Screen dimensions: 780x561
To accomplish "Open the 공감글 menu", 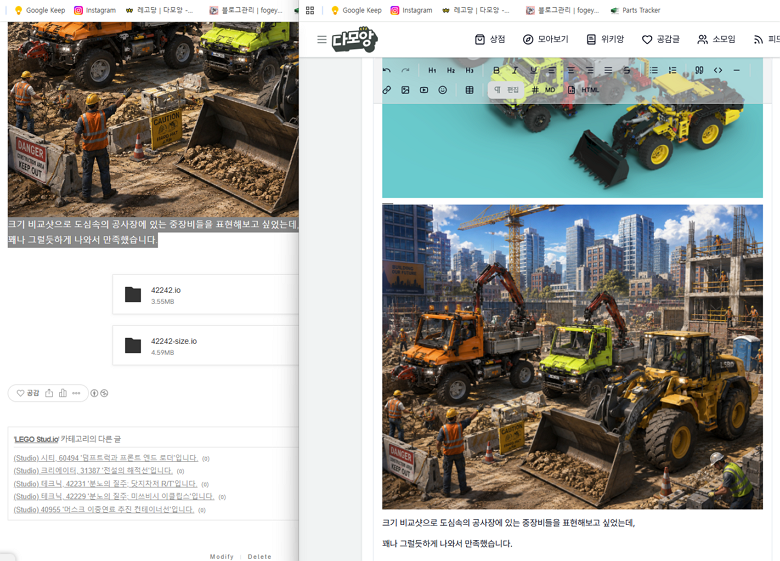I will 661,39.
